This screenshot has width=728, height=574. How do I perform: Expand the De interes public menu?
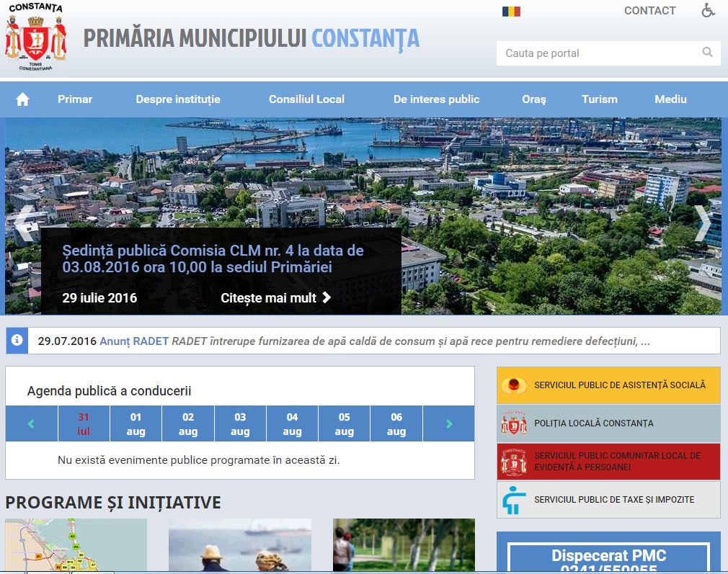[x=436, y=99]
